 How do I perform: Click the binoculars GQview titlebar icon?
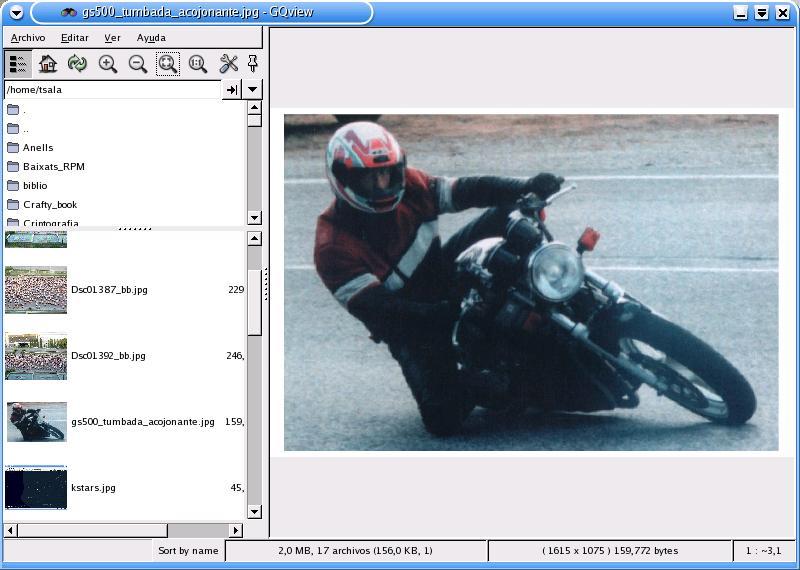click(69, 12)
